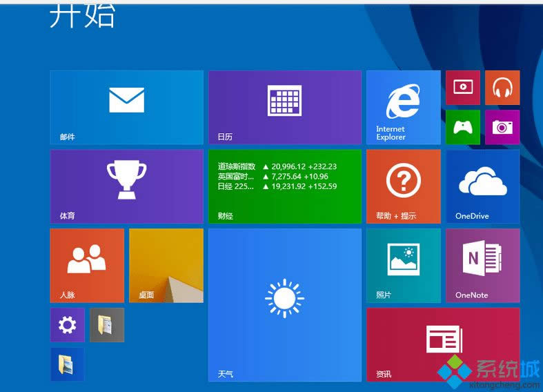Launch the OneDrive cloud tile

click(482, 186)
